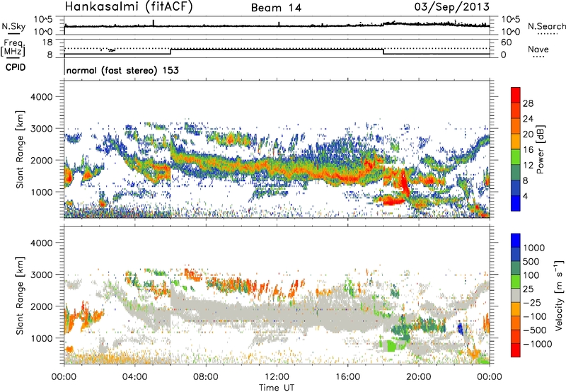Click the "3000" tick on velocity panel
Image resolution: width=566 pixels, height=392 pixels.
[x=41, y=275]
